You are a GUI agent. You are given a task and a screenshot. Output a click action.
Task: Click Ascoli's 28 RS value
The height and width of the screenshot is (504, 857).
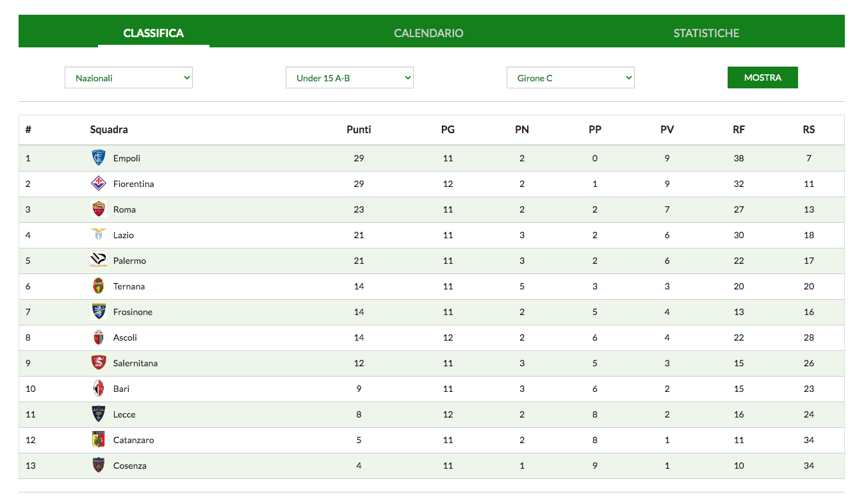(x=809, y=337)
